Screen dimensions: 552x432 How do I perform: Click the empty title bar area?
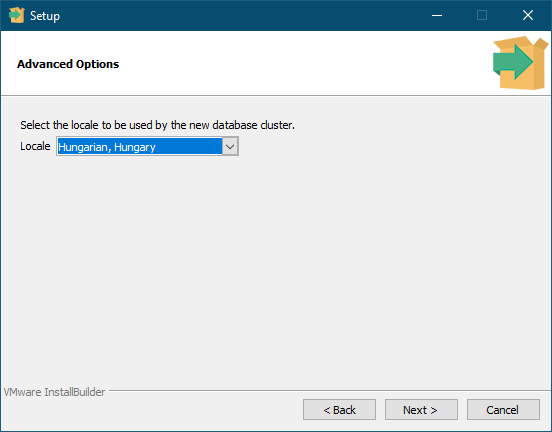tap(239, 15)
